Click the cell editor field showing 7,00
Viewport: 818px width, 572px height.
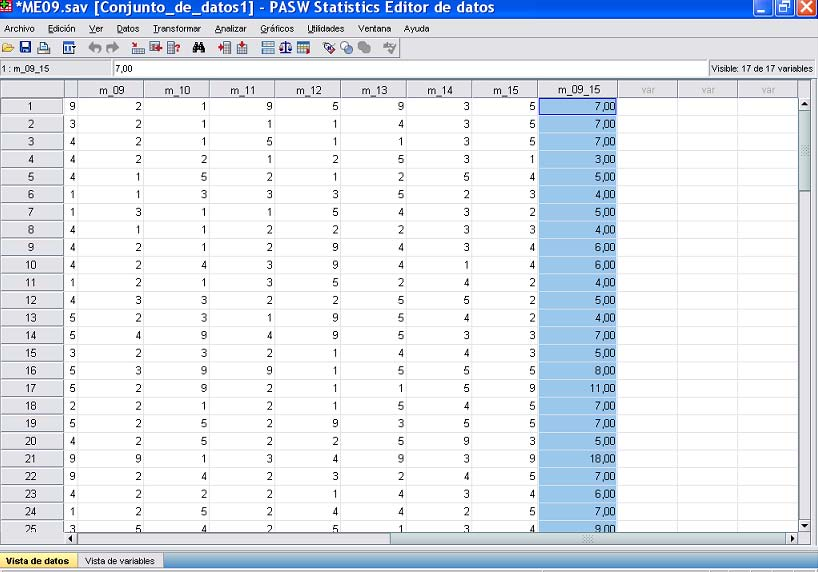coord(400,68)
